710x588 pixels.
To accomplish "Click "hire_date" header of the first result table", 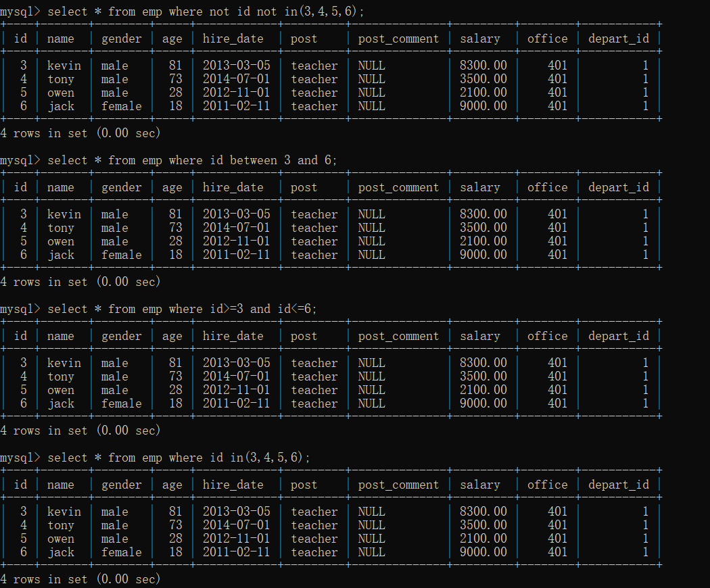I will 233,39.
